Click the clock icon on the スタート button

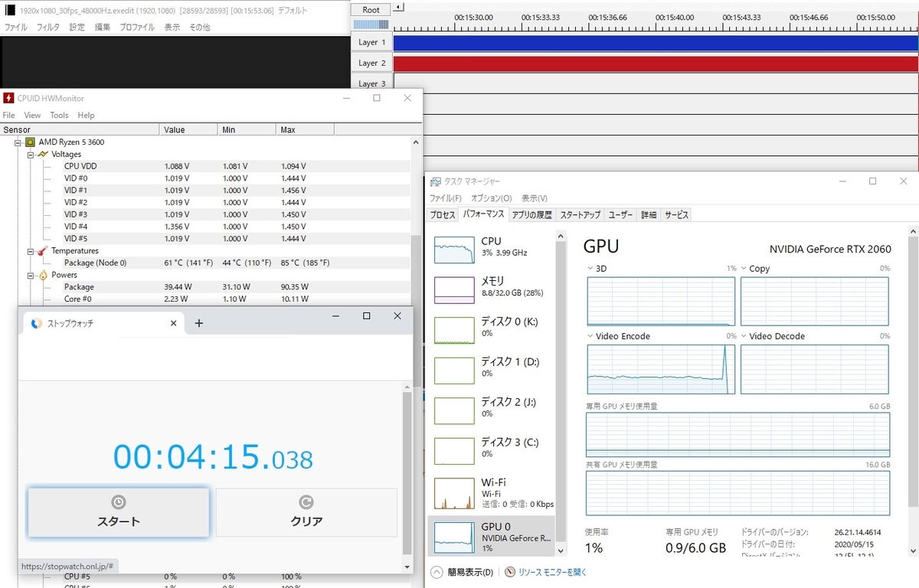pos(118,502)
